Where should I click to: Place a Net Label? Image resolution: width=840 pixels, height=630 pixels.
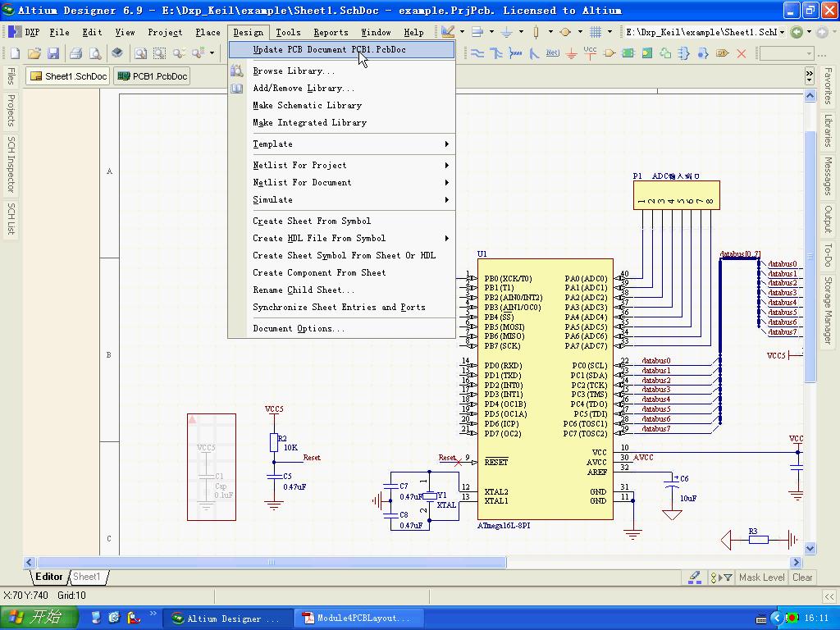coord(552,53)
